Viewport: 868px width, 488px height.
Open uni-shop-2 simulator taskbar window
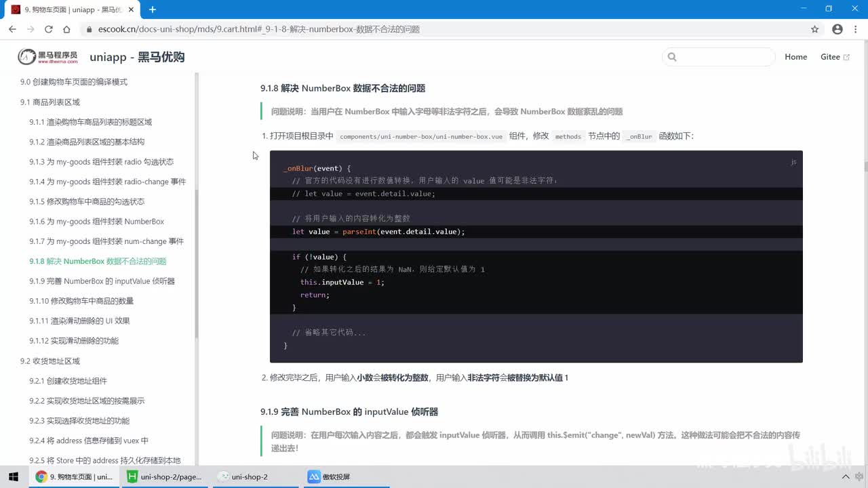pyautogui.click(x=255, y=476)
